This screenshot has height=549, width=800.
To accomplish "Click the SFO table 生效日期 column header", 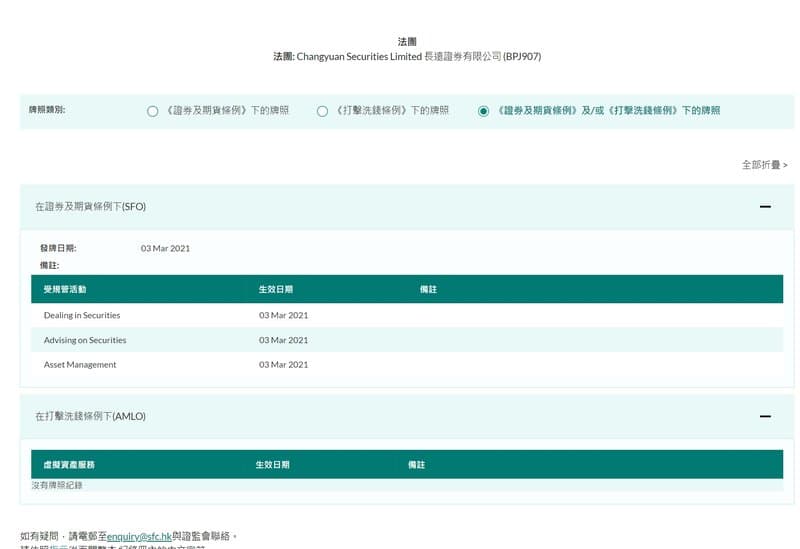I will point(276,289).
